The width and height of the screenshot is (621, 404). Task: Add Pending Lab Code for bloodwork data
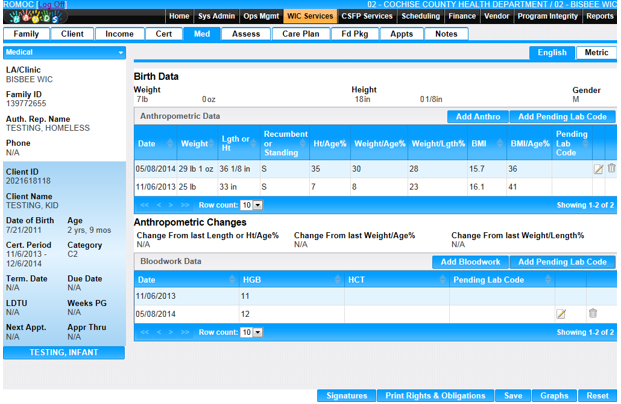[x=562, y=262]
